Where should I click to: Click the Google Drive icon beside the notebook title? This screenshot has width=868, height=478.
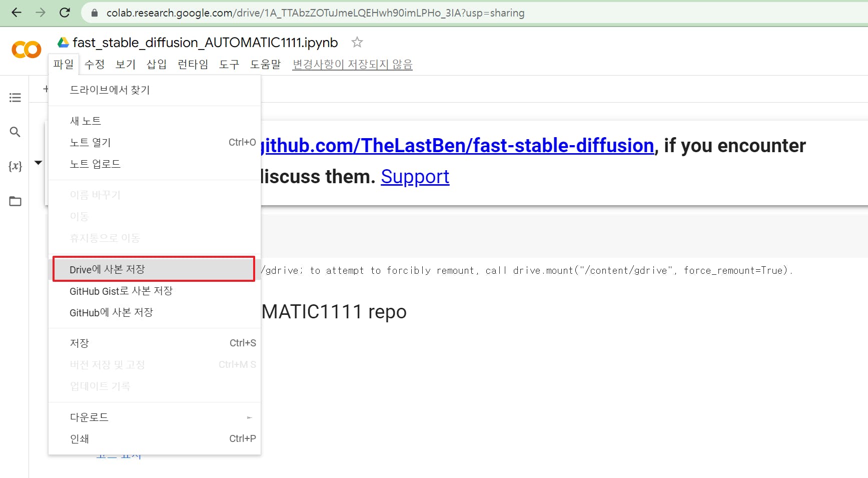click(x=63, y=43)
